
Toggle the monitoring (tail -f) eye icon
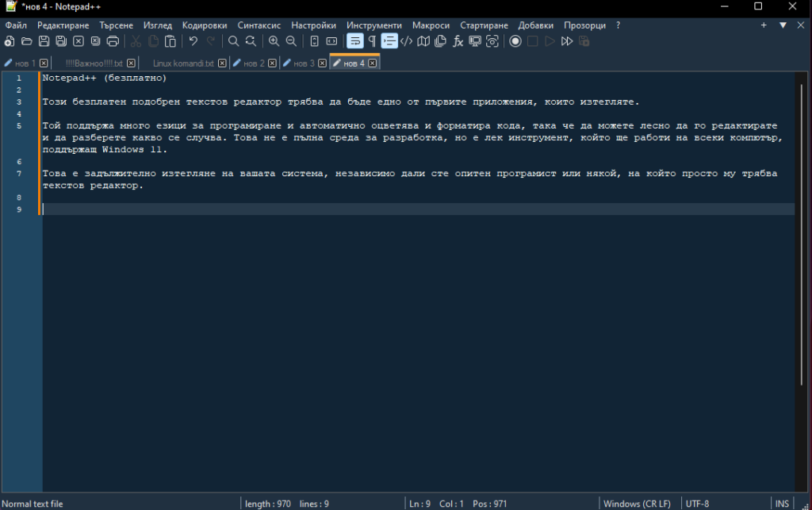pyautogui.click(x=492, y=41)
